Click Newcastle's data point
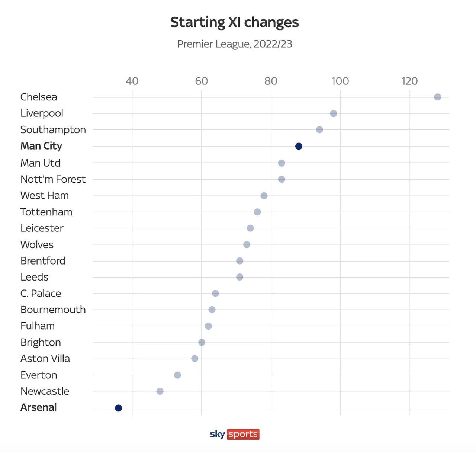 (160, 391)
